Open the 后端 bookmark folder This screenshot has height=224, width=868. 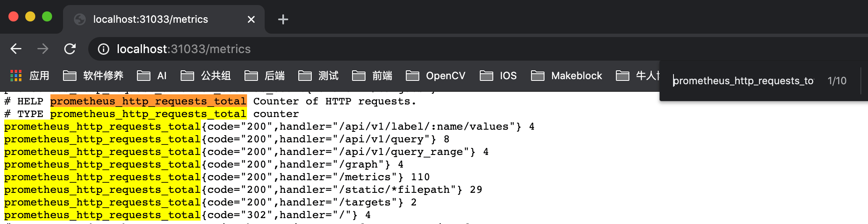tap(265, 76)
